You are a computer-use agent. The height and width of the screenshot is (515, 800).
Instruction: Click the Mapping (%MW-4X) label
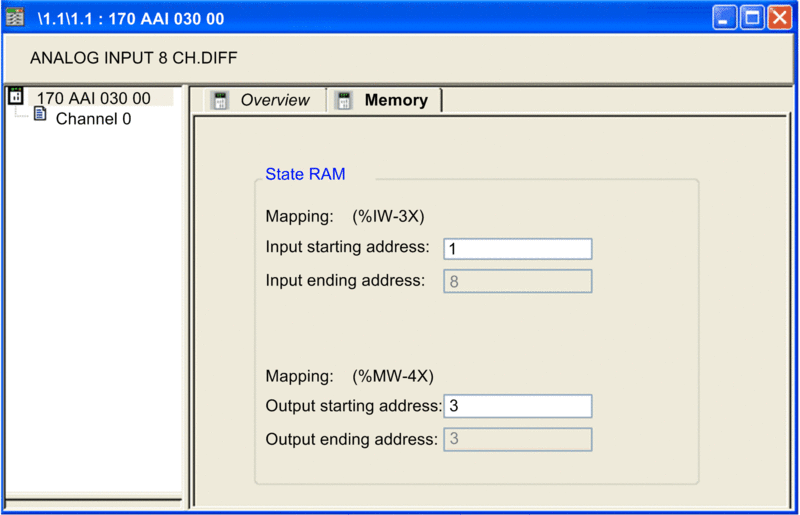click(x=349, y=376)
